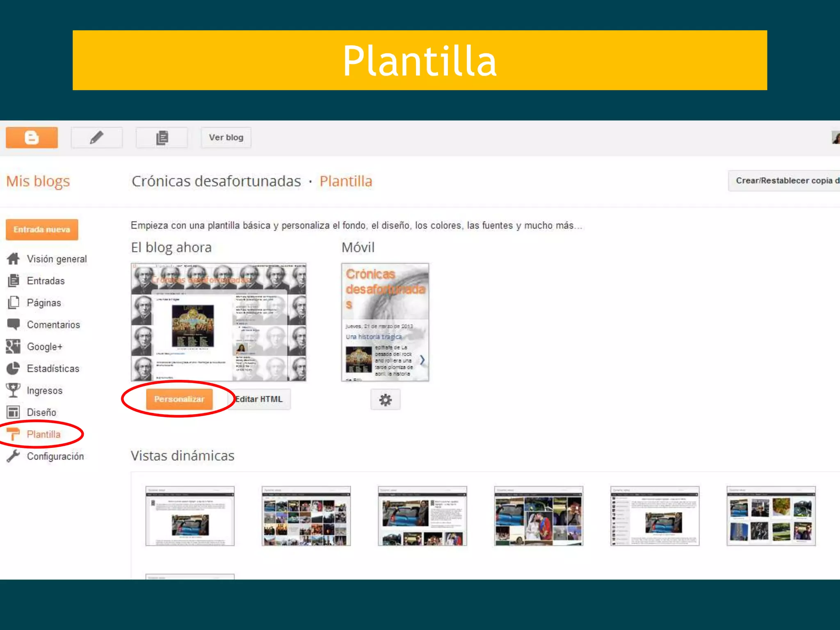Click the Ingresos trophy icon
This screenshot has height=630, width=840.
coord(13,390)
